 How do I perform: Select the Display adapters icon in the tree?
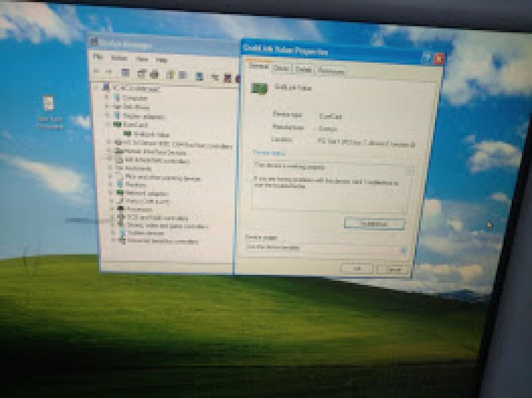[x=116, y=116]
